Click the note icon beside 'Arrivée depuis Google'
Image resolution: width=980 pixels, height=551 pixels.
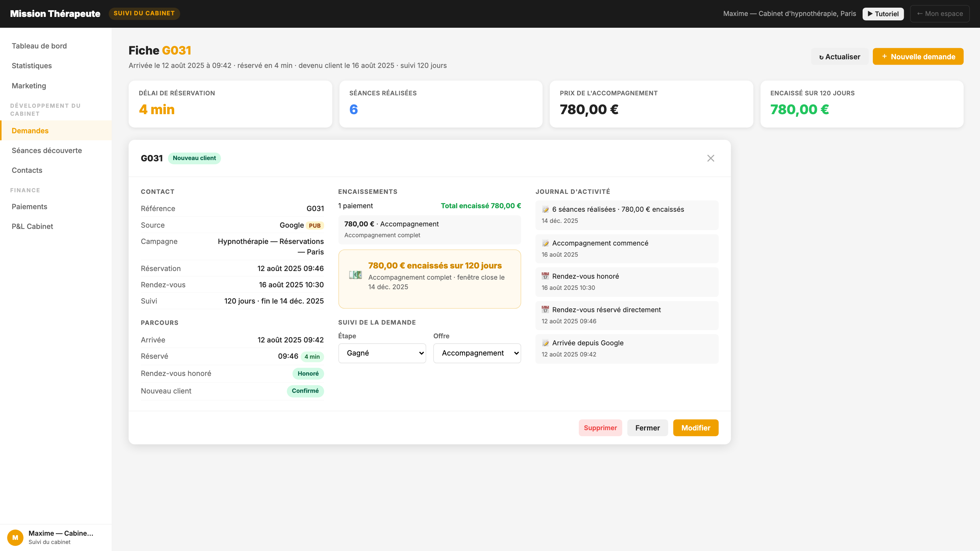pos(545,343)
